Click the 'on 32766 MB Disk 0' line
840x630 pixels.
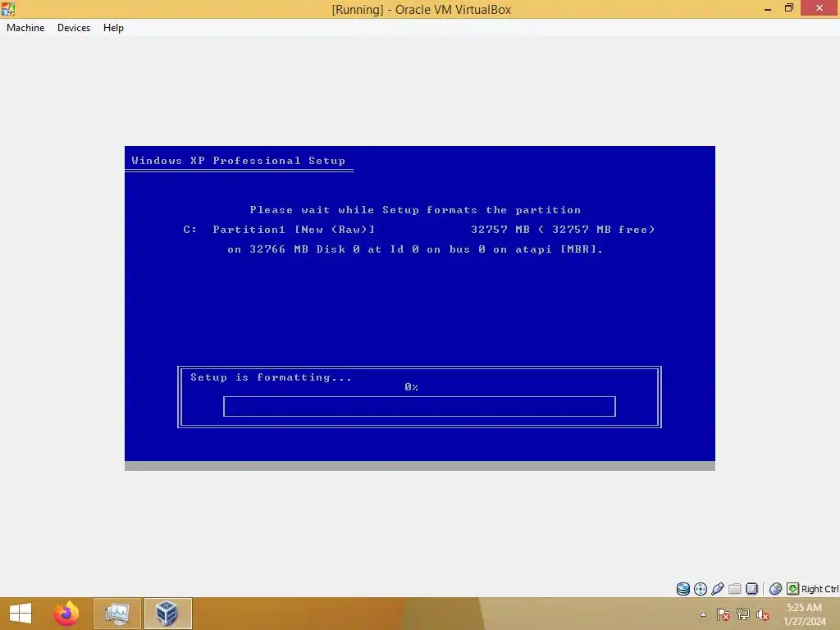(x=415, y=249)
